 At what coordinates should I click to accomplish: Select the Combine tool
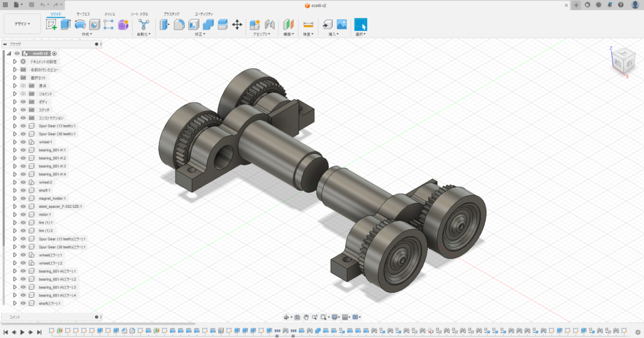[208, 25]
